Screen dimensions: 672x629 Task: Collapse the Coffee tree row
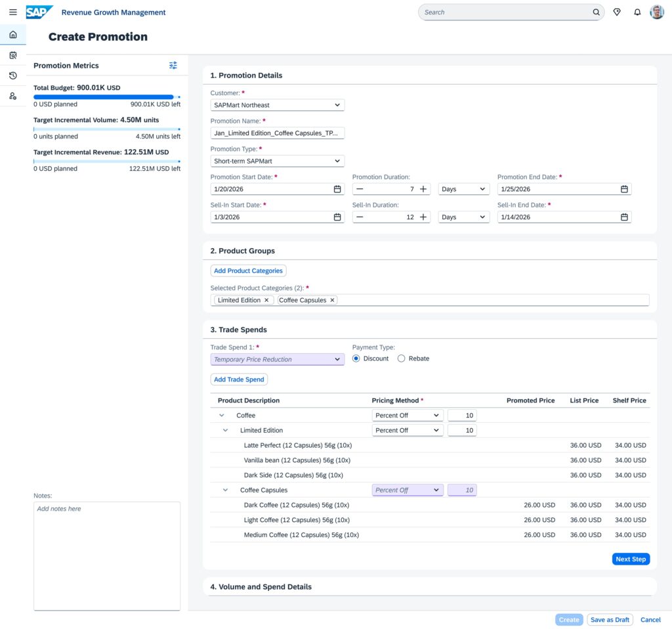click(x=222, y=415)
